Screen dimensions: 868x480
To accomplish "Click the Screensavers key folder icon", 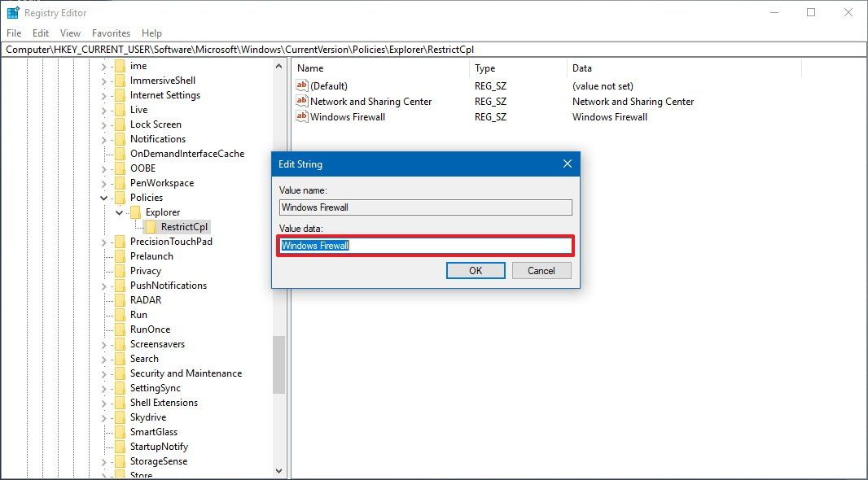I will [x=120, y=343].
